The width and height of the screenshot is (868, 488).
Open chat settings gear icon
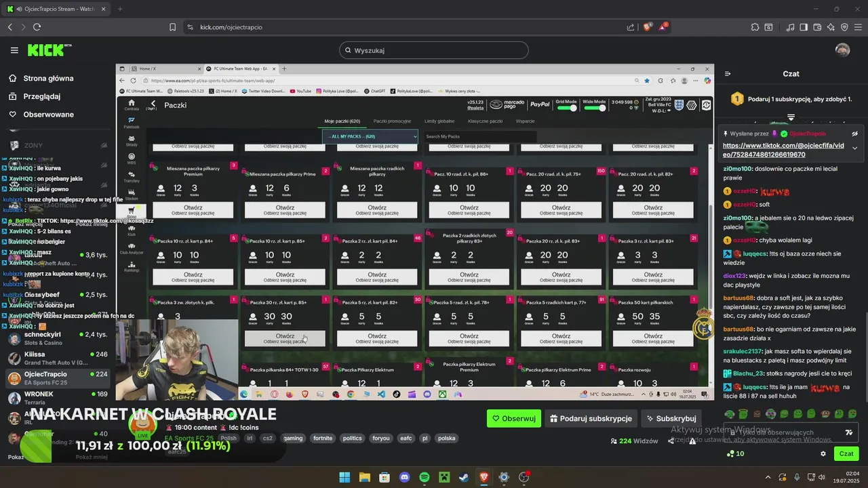(823, 453)
